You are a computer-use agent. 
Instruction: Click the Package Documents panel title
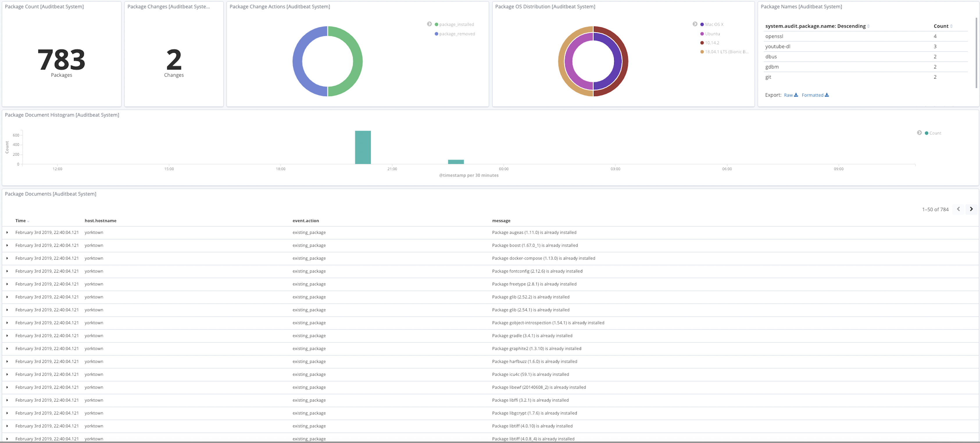click(51, 194)
